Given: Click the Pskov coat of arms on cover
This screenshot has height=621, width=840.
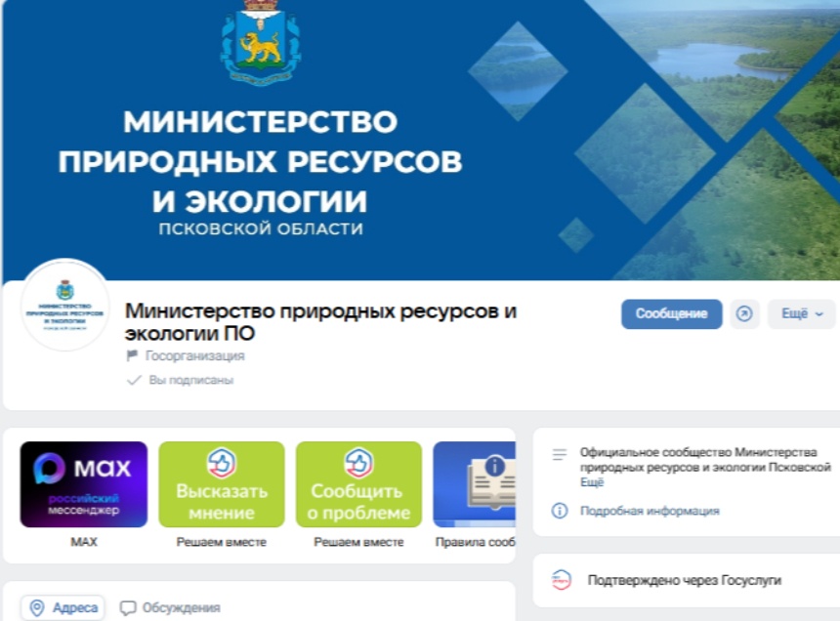Looking at the screenshot, I should tap(261, 41).
